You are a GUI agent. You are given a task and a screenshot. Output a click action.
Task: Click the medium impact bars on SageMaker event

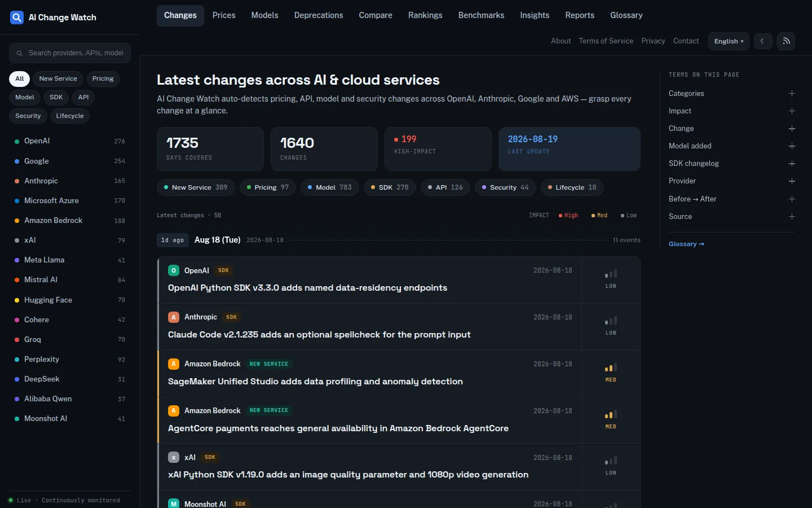point(611,367)
